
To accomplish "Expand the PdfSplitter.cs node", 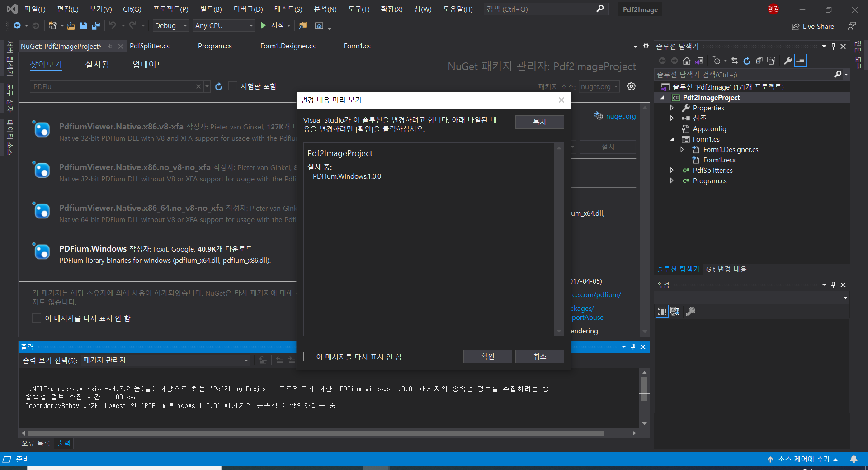I will (x=672, y=170).
